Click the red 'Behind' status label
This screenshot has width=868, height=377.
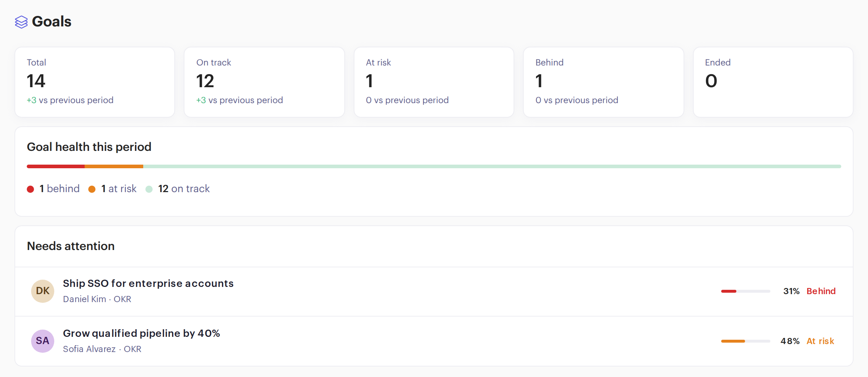(821, 291)
